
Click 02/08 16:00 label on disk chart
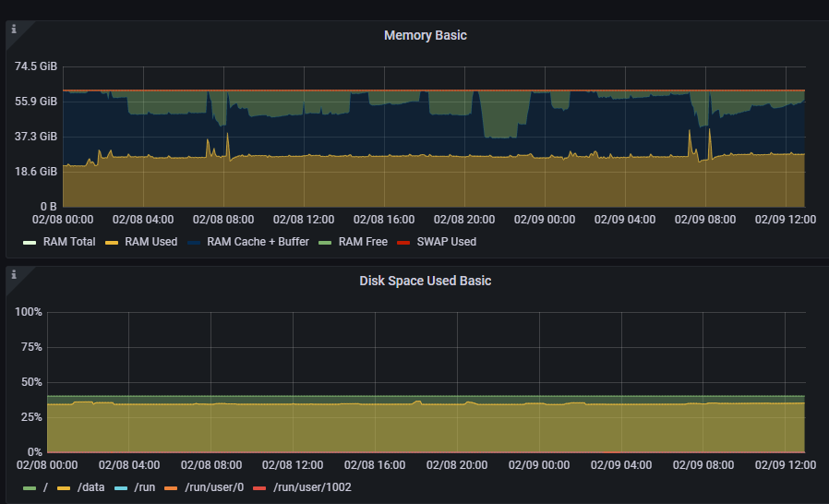(x=375, y=465)
